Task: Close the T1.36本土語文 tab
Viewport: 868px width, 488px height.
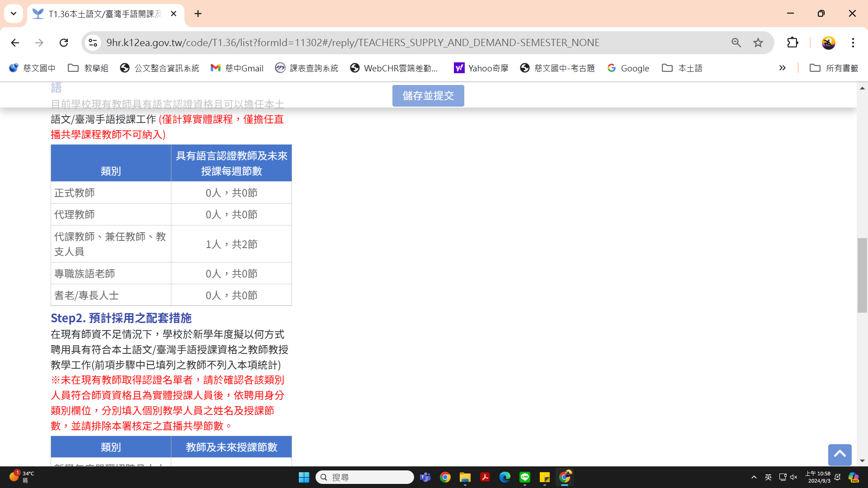Action: click(174, 14)
